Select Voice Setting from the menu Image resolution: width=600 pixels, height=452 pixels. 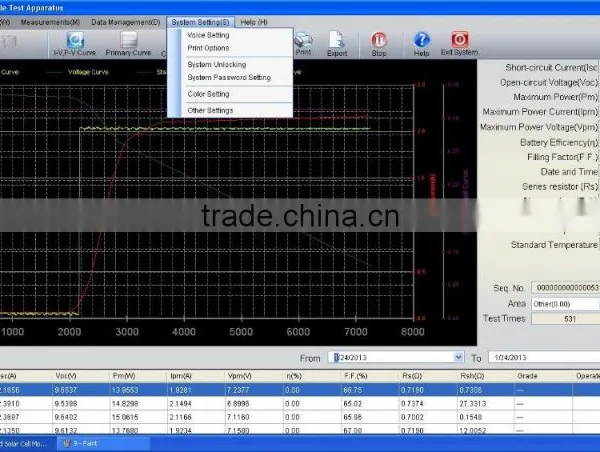(x=208, y=35)
